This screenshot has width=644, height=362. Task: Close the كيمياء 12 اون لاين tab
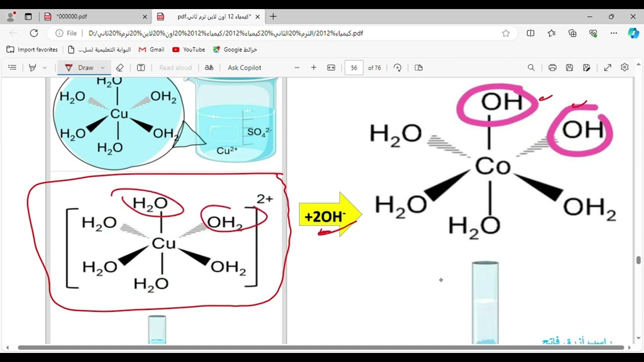[258, 17]
